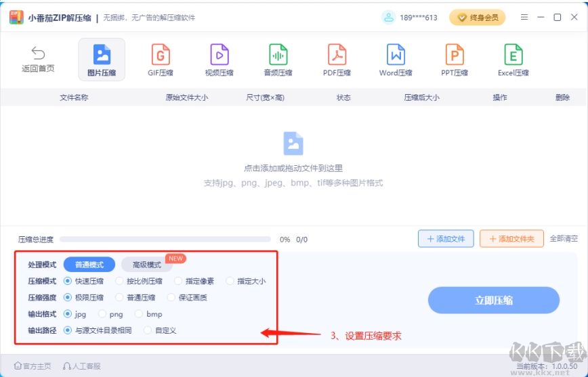
Task: Select the 指定大小 radio button
Action: point(230,281)
